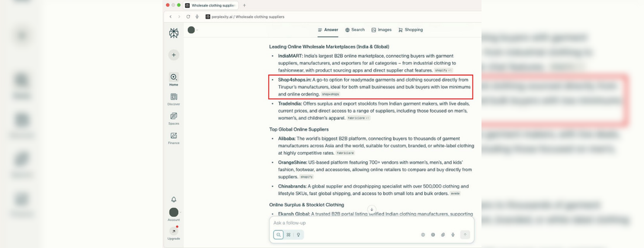This screenshot has height=248, width=644.
Task: Start voice dictation with the microphone icon
Action: point(453,235)
